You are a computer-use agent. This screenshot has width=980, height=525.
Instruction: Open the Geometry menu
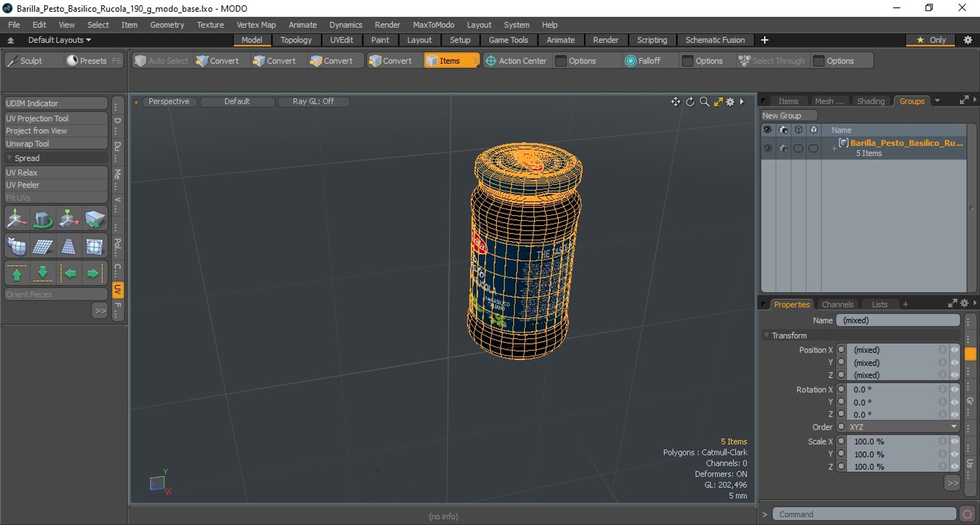167,25
